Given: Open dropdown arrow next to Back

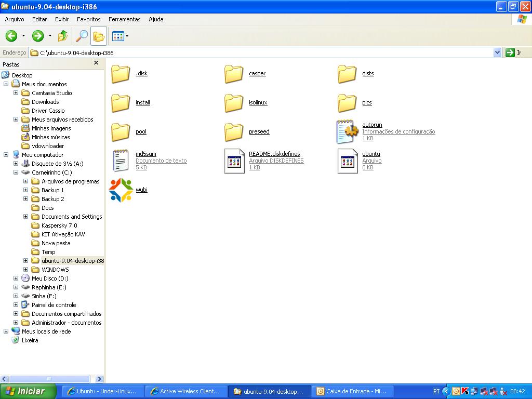Looking at the screenshot, I should coord(23,36).
